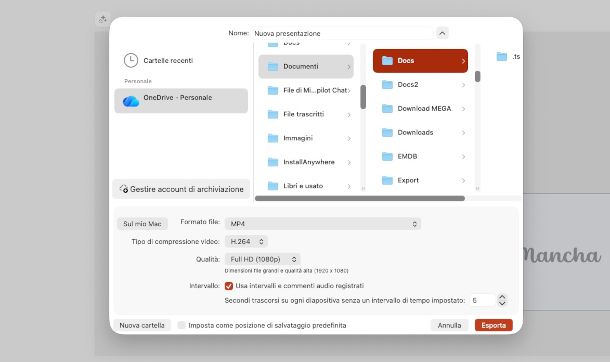Decrease seconds with the stepper down arrow
The height and width of the screenshot is (362, 610).
(502, 303)
